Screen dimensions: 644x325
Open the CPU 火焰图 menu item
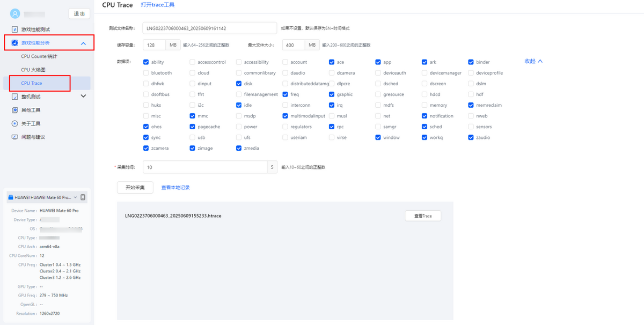point(33,70)
